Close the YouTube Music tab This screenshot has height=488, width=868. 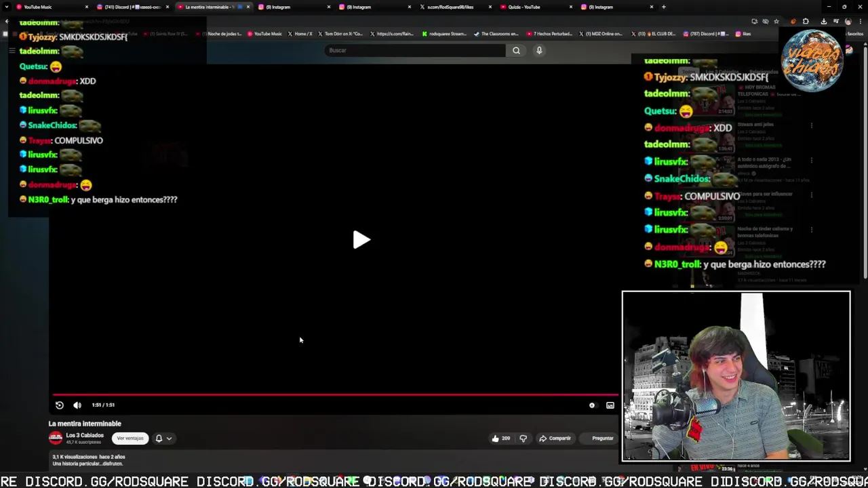click(x=86, y=7)
